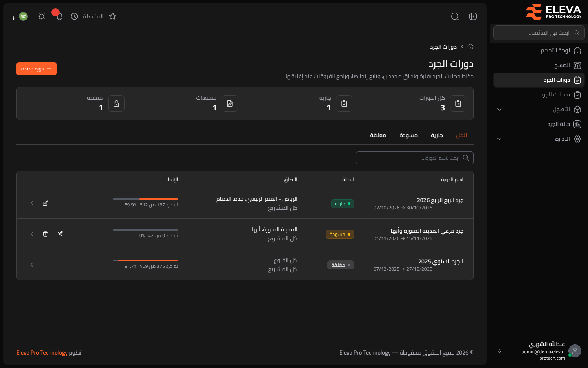This screenshot has height=368, width=588.
Task: Click the الأصول cube icon in sidebar
Action: 577,110
